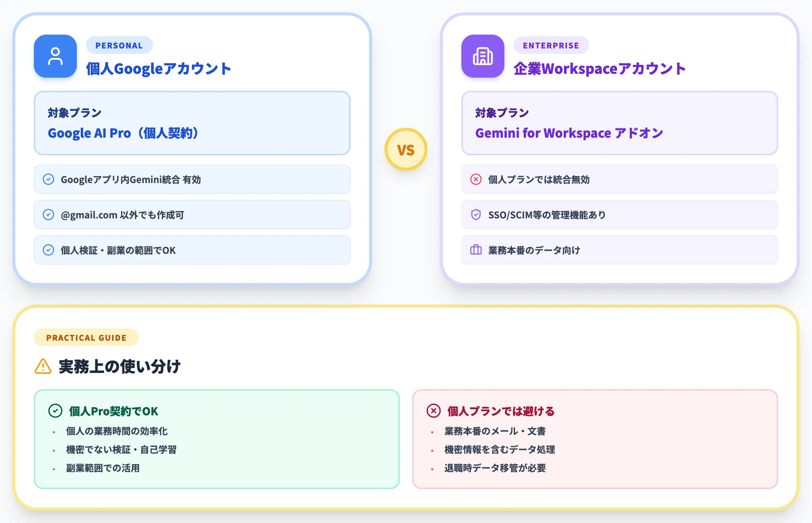Viewport: 812px width, 523px height.
Task: Click the 個人プランでは避ける heading
Action: [x=501, y=411]
